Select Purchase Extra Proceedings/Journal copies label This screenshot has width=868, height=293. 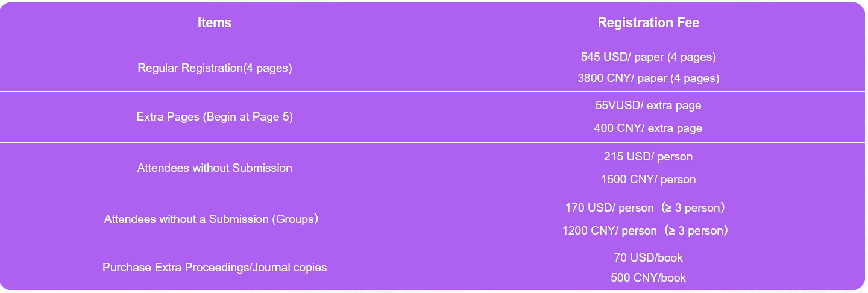[x=215, y=267]
